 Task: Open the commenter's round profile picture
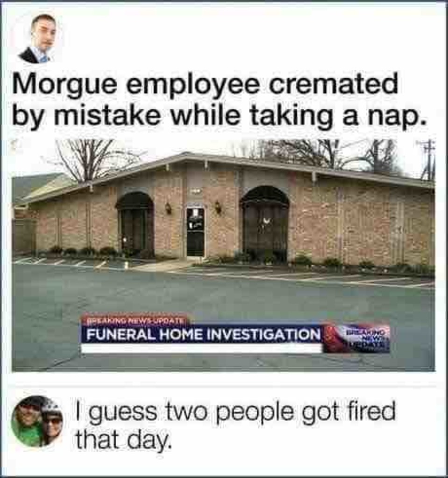(37, 422)
